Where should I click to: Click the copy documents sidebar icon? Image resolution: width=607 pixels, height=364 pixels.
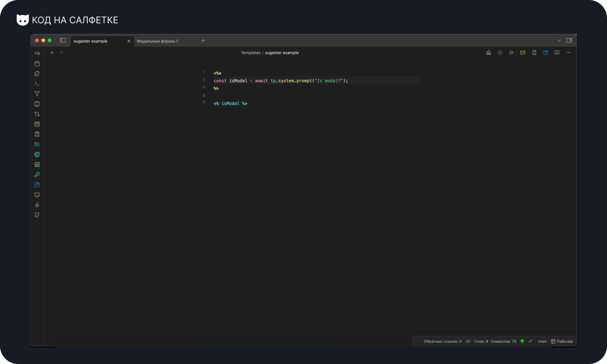(x=37, y=74)
